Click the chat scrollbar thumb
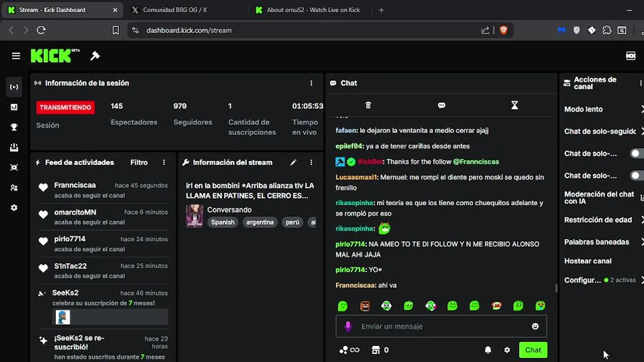This screenshot has width=644, height=362. (x=556, y=288)
